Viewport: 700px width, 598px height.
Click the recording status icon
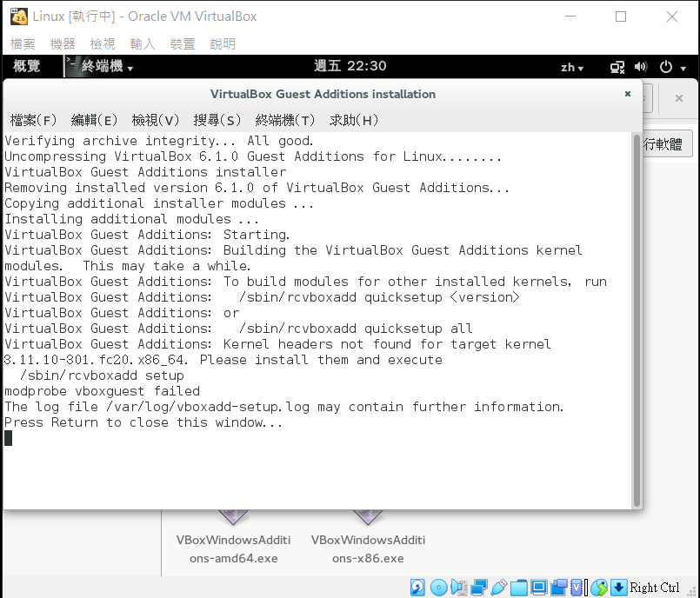click(x=558, y=588)
